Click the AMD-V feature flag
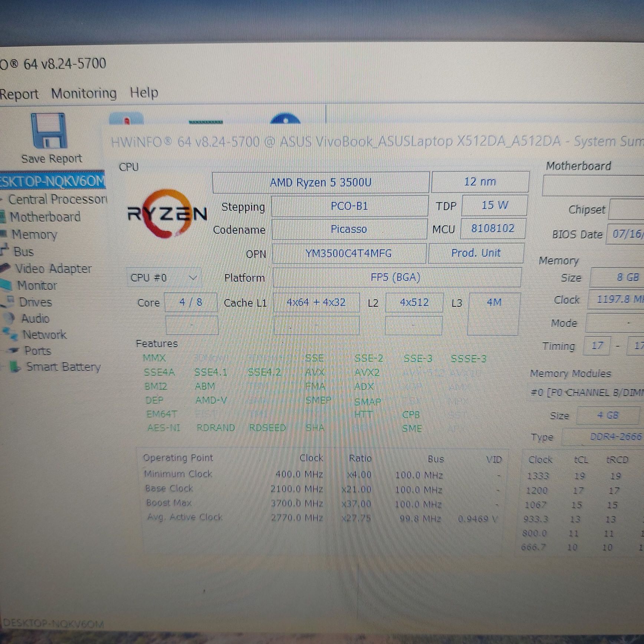Image resolution: width=644 pixels, height=644 pixels. tap(211, 400)
